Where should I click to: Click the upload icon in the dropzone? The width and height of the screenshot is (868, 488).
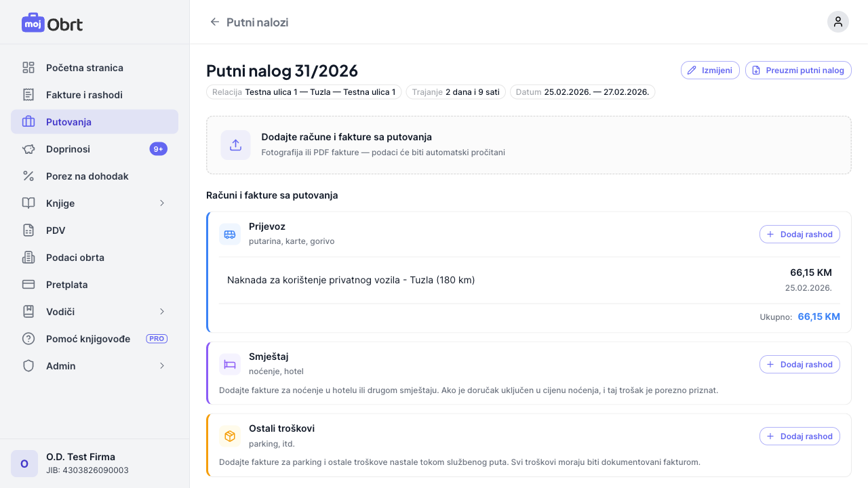[x=235, y=145]
